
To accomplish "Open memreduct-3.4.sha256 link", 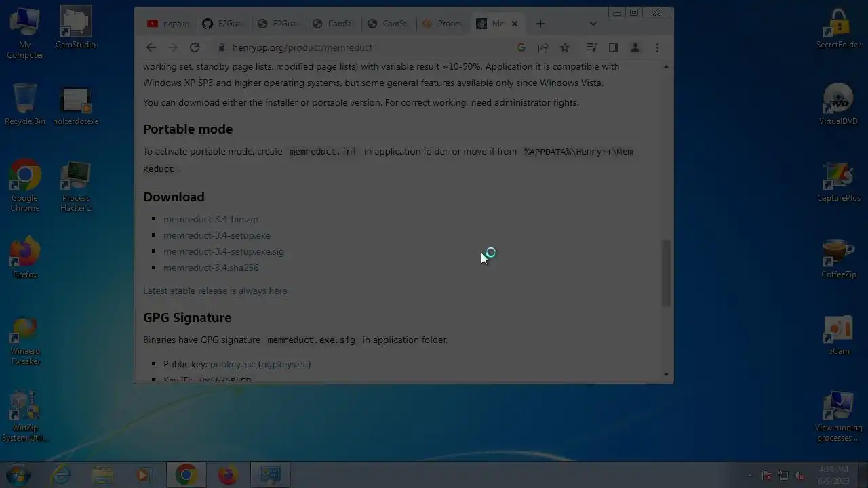I will point(211,268).
